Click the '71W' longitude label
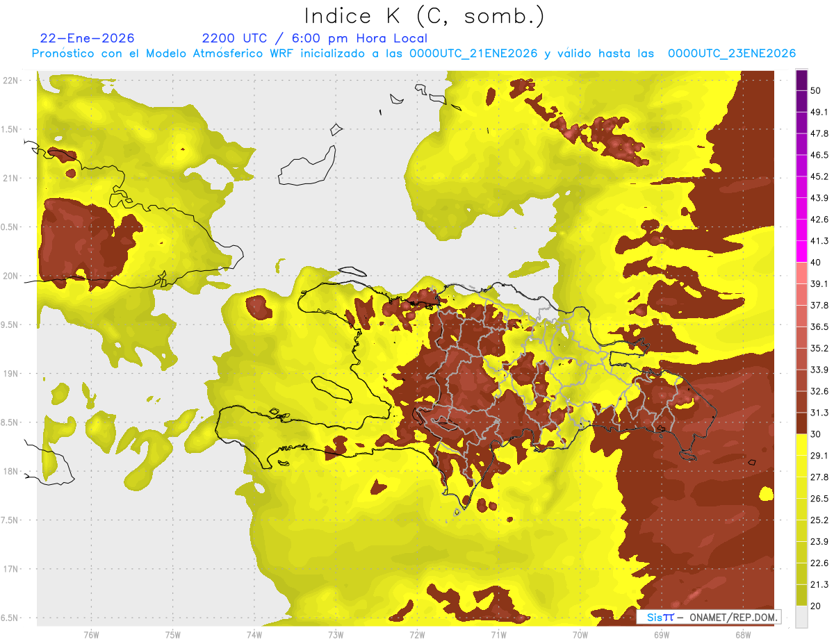 (x=498, y=634)
